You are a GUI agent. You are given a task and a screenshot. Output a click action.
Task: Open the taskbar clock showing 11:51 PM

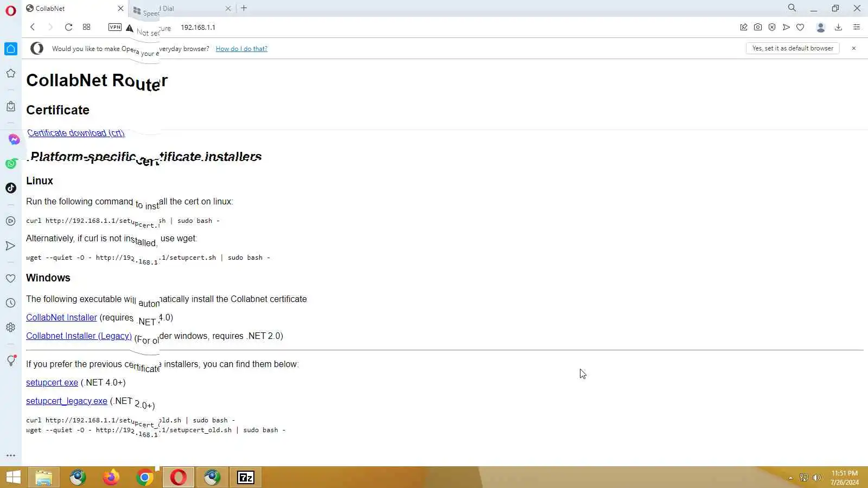point(845,478)
